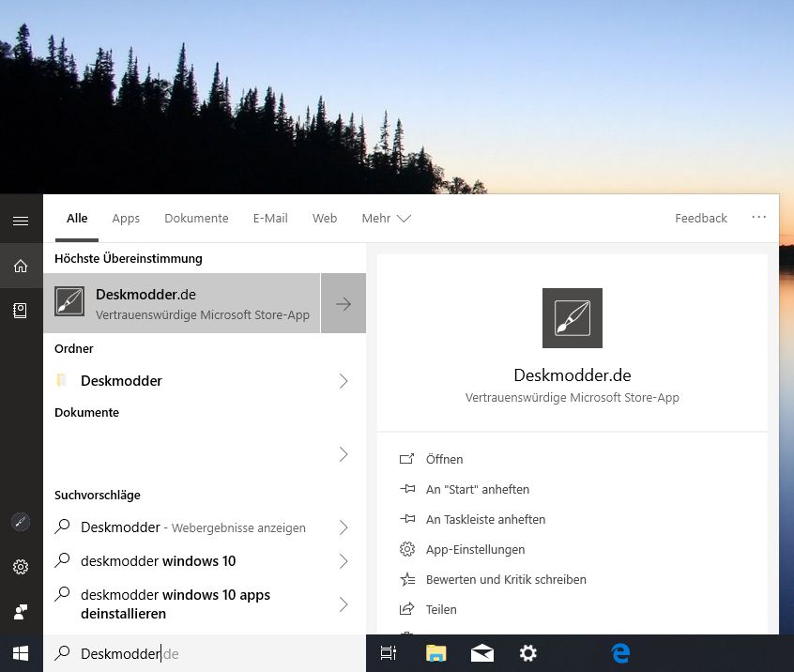Choose An Taskleiste anheften

click(x=485, y=519)
